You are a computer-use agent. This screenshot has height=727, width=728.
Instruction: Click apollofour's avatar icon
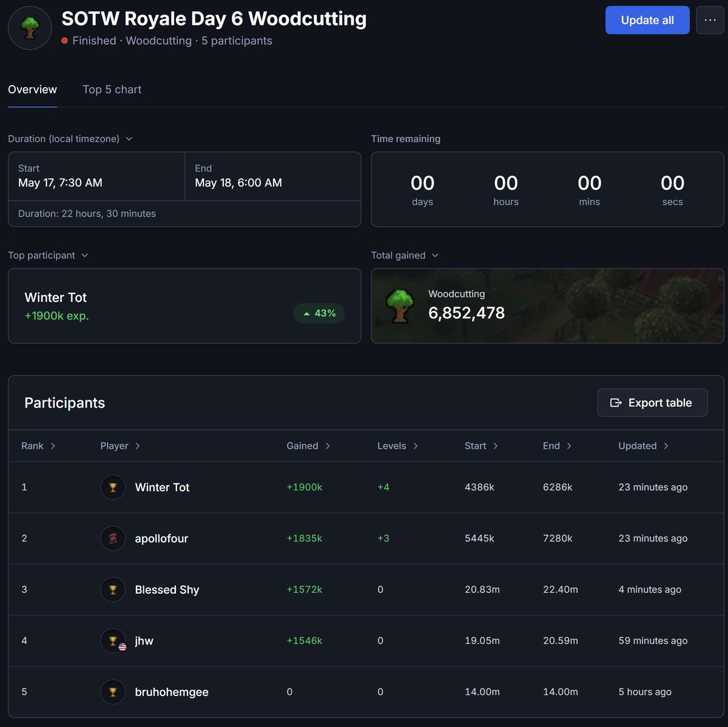(113, 538)
